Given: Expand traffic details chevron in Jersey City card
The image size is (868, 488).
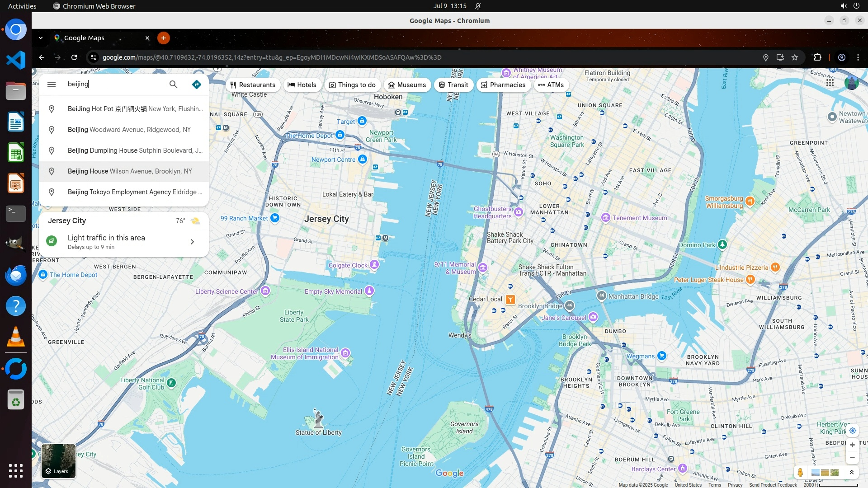Looking at the screenshot, I should click(192, 242).
